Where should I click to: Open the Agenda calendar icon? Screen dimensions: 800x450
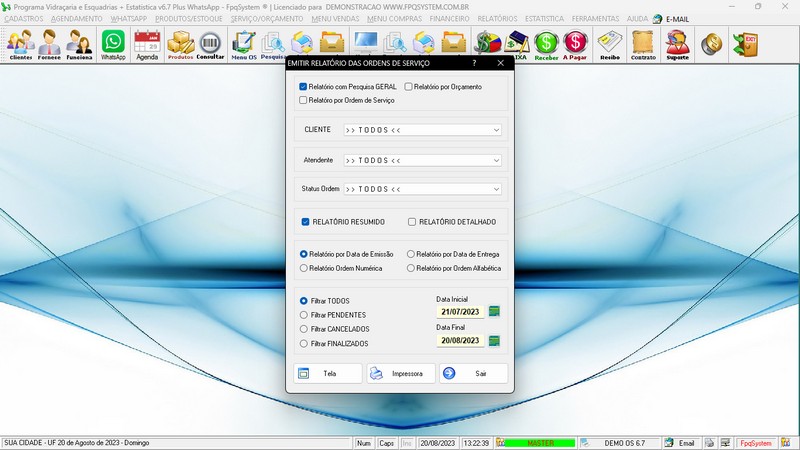(147, 44)
